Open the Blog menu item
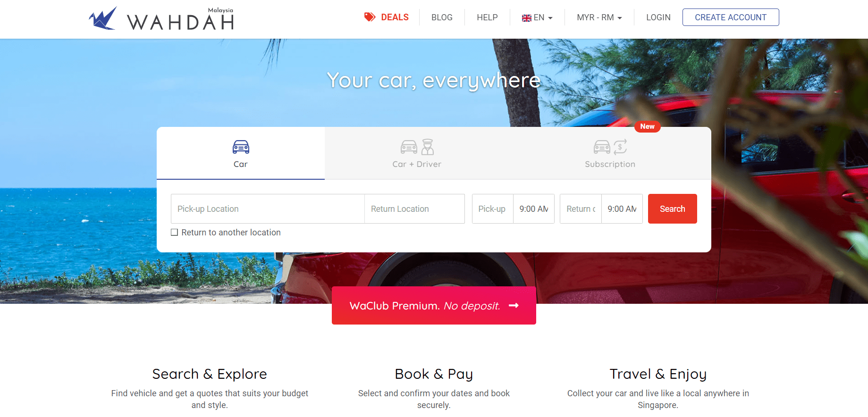 [442, 17]
